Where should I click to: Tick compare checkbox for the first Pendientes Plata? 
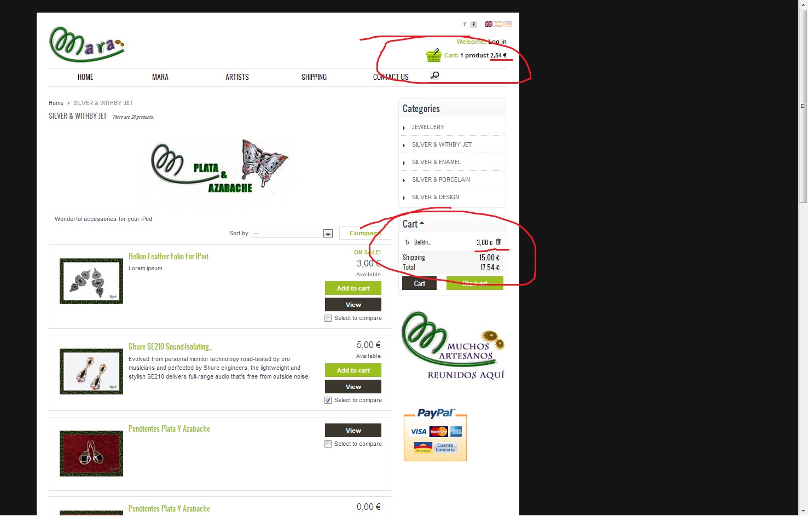click(x=328, y=444)
